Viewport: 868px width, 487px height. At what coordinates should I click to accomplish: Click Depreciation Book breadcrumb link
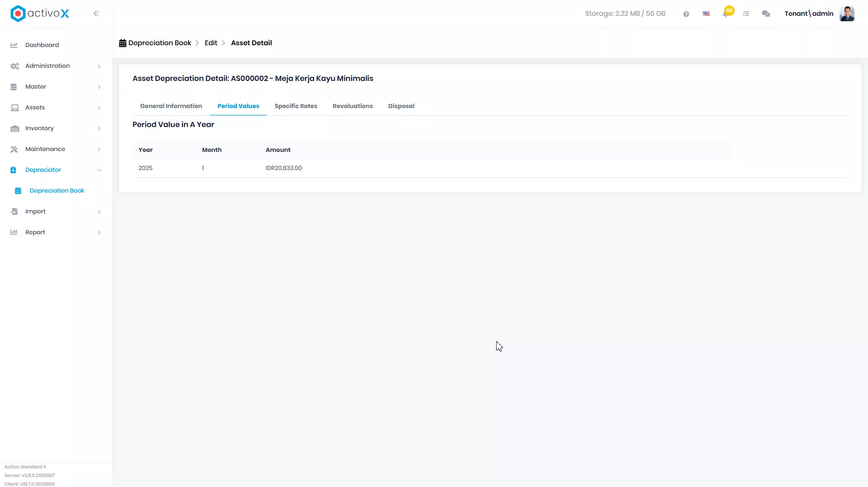(160, 43)
